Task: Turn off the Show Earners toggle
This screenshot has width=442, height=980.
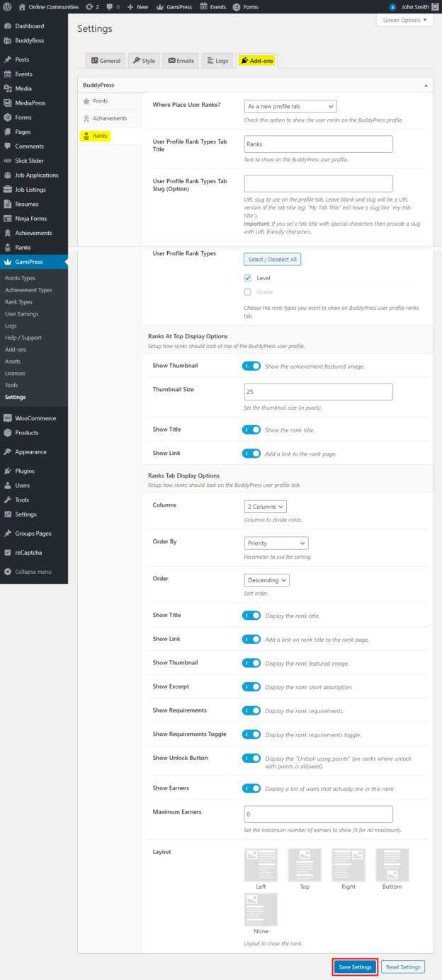Action: point(251,788)
